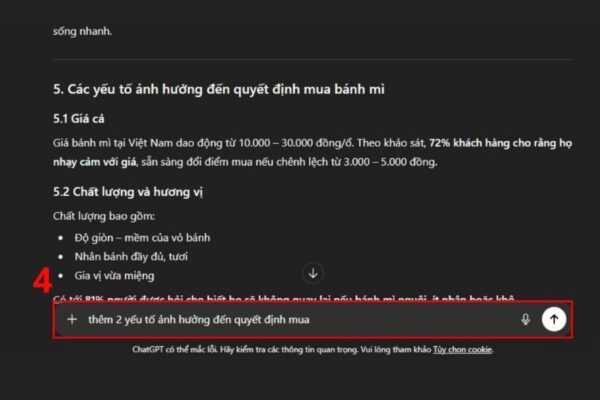Open the attach menu via plus icon
This screenshot has width=600, height=400.
(x=72, y=319)
